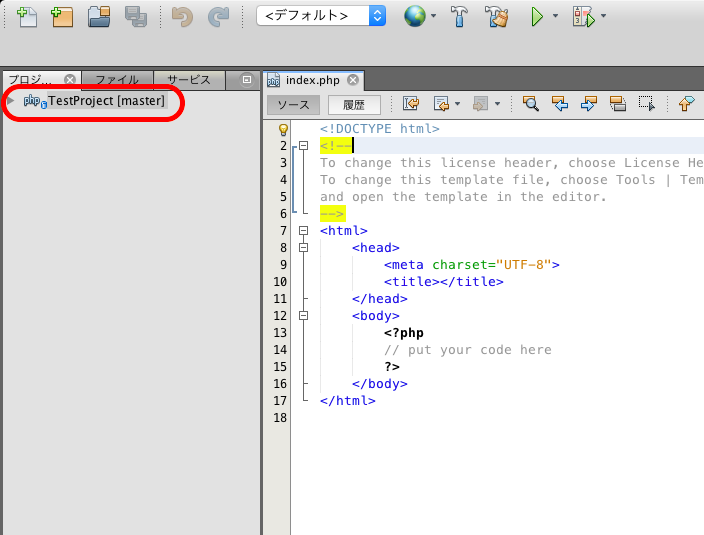The image size is (704, 535).
Task: Click the Redo arrow icon
Action: (x=218, y=17)
